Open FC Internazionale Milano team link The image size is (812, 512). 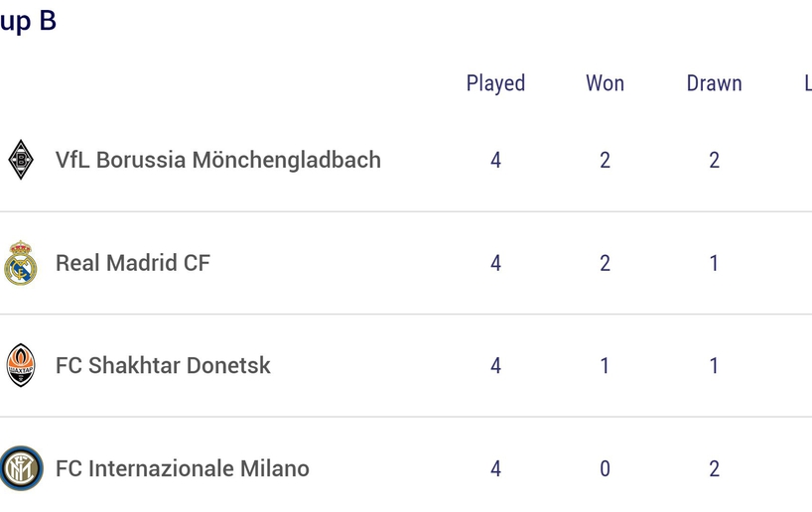[183, 468]
